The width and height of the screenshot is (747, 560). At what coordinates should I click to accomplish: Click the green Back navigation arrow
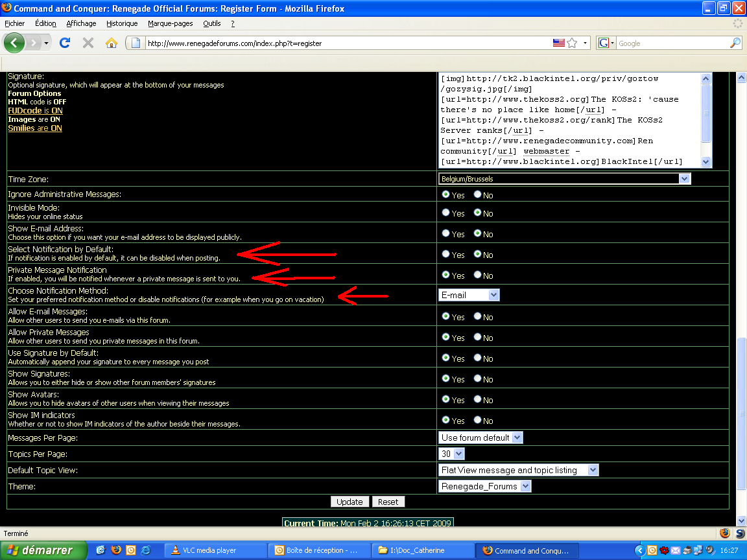(x=16, y=43)
